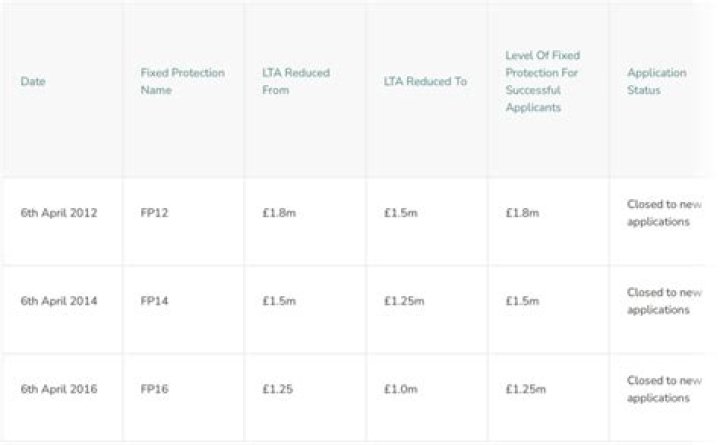Viewport: 720px width, 445px height.
Task: Click the 6th April 2016 date cell
Action: click(59, 389)
